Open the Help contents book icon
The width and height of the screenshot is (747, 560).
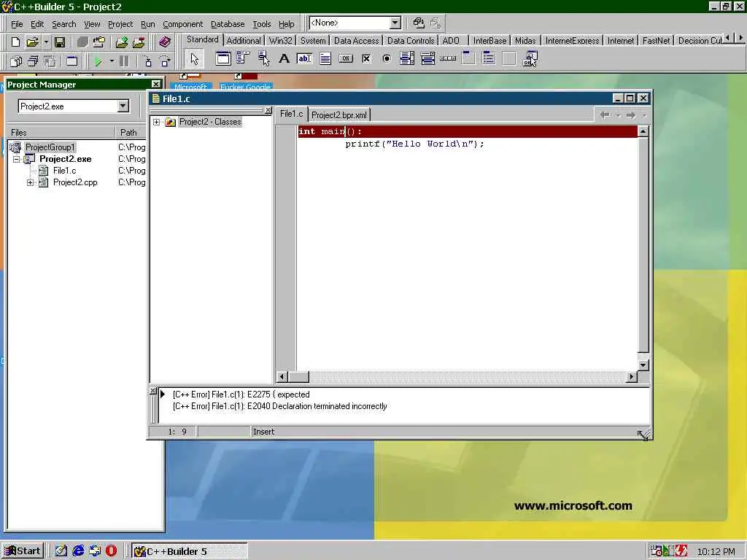point(165,42)
